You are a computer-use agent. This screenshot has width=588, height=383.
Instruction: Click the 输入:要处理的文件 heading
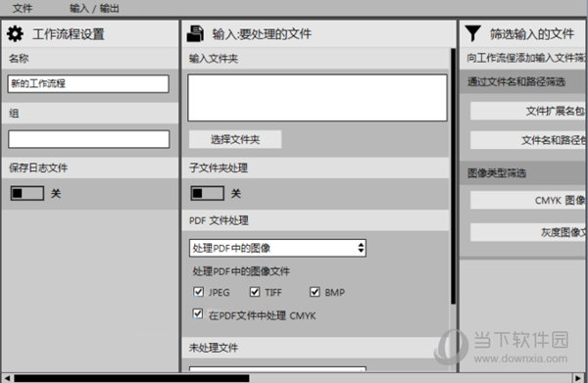tap(262, 33)
